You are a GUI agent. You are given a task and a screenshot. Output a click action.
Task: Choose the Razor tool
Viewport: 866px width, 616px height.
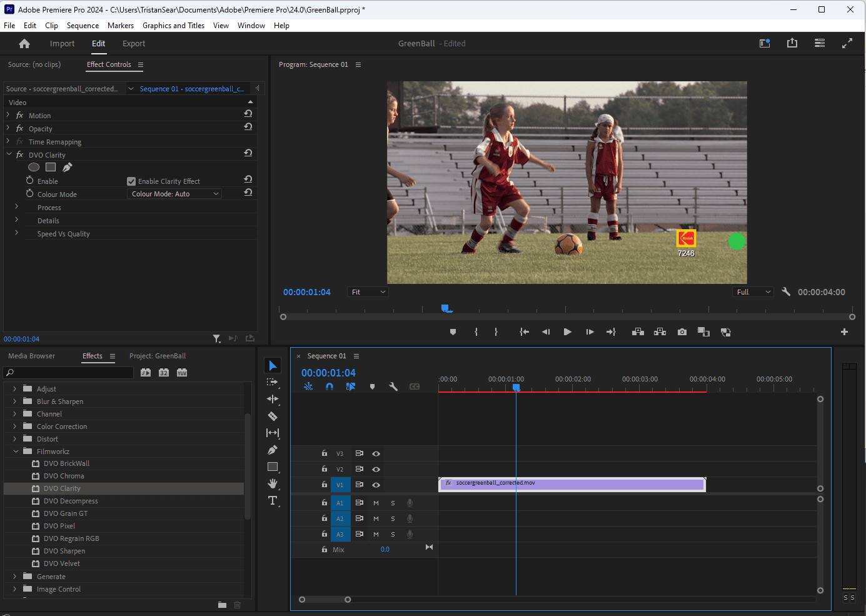[x=272, y=416]
